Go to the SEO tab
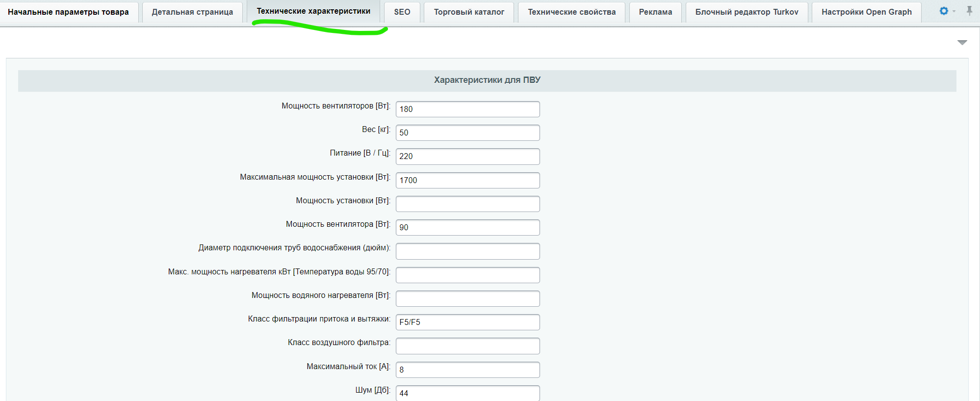 click(402, 12)
